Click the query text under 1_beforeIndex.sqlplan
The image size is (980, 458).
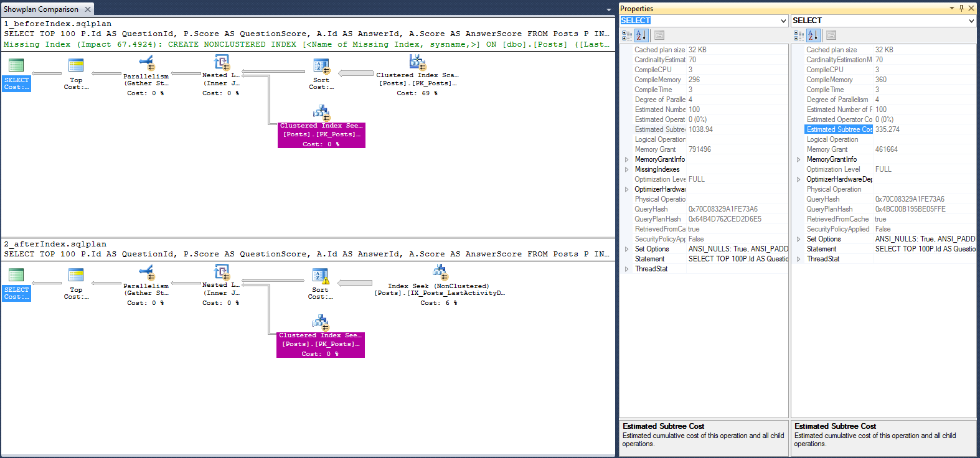point(306,34)
